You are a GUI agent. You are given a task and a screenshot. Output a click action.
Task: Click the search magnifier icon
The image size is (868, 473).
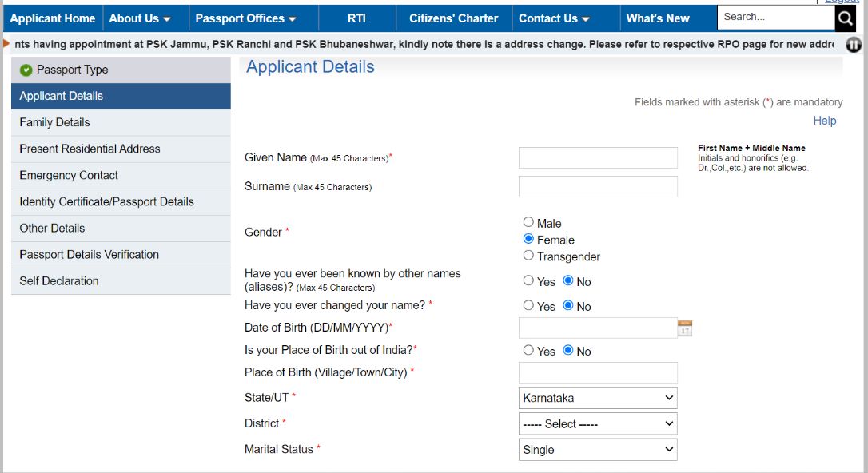[x=845, y=18]
